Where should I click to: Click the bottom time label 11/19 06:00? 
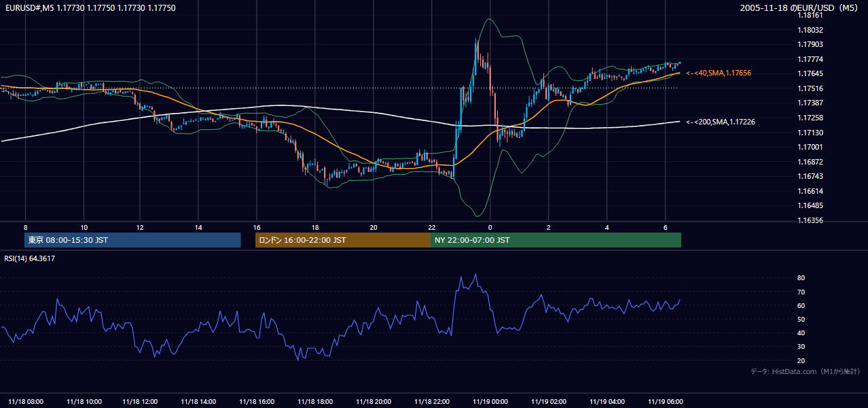[x=665, y=401]
